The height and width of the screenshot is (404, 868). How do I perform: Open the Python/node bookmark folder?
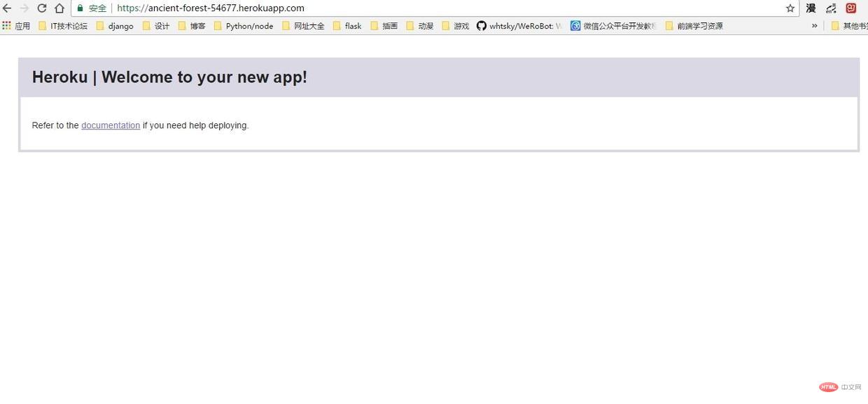coord(244,26)
